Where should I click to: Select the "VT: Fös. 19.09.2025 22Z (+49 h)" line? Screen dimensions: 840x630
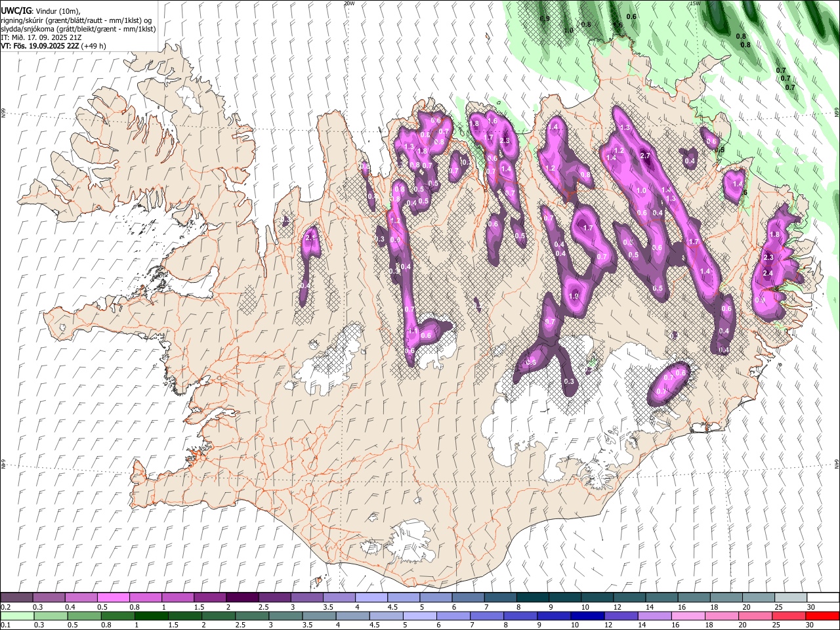54,46
